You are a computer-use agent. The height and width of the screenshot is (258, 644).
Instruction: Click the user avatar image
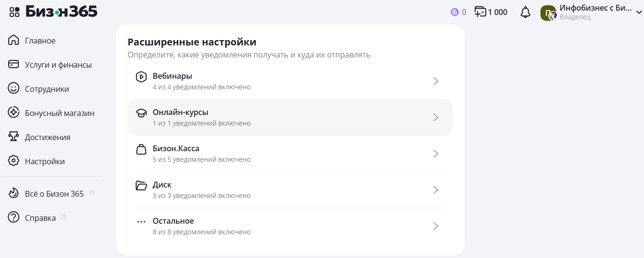(548, 13)
